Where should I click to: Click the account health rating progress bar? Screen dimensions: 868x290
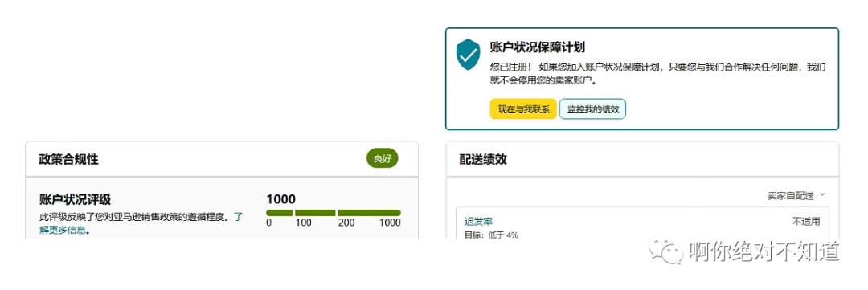tap(334, 213)
